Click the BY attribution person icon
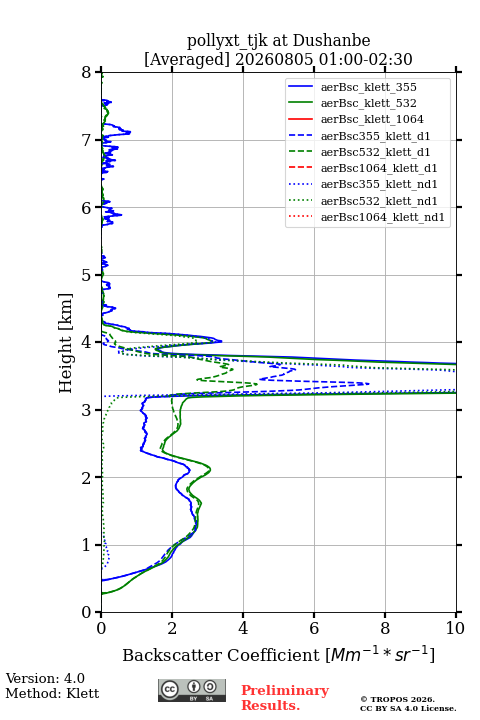This screenshot has width=480, height=720. (x=194, y=687)
